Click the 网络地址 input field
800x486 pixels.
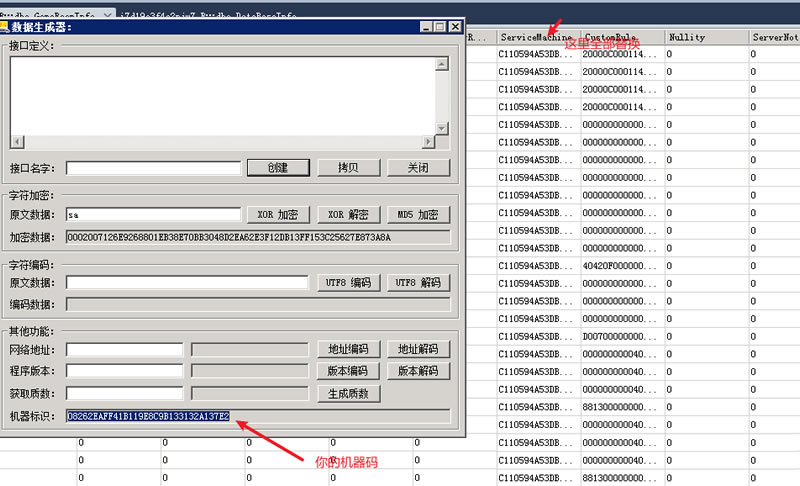click(x=124, y=349)
